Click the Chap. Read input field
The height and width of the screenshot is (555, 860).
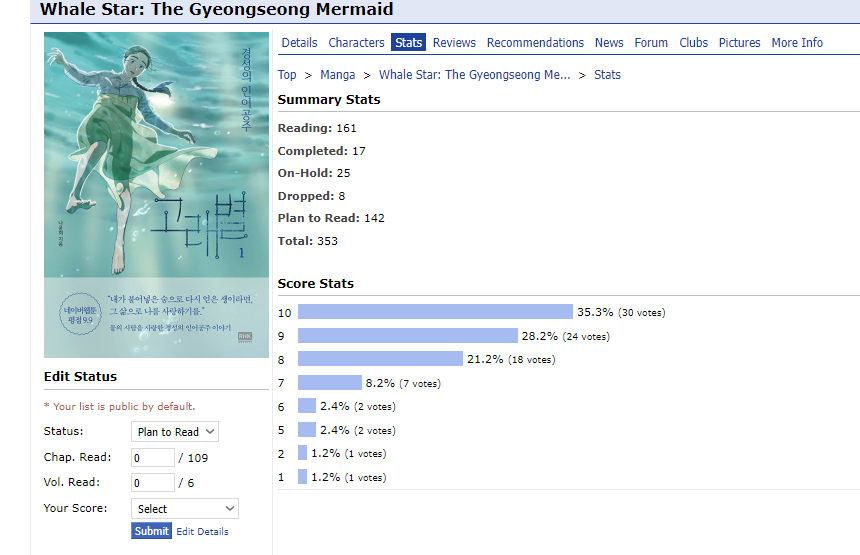tap(152, 457)
